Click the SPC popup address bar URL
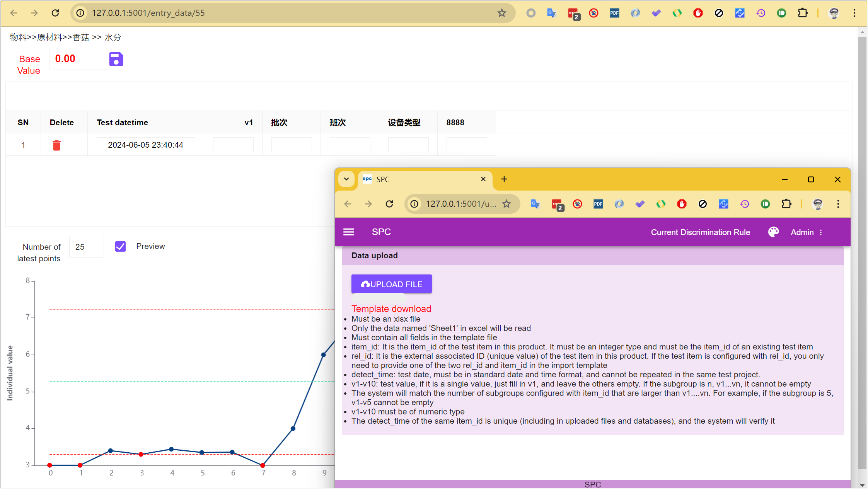This screenshot has height=489, width=868. [x=461, y=204]
